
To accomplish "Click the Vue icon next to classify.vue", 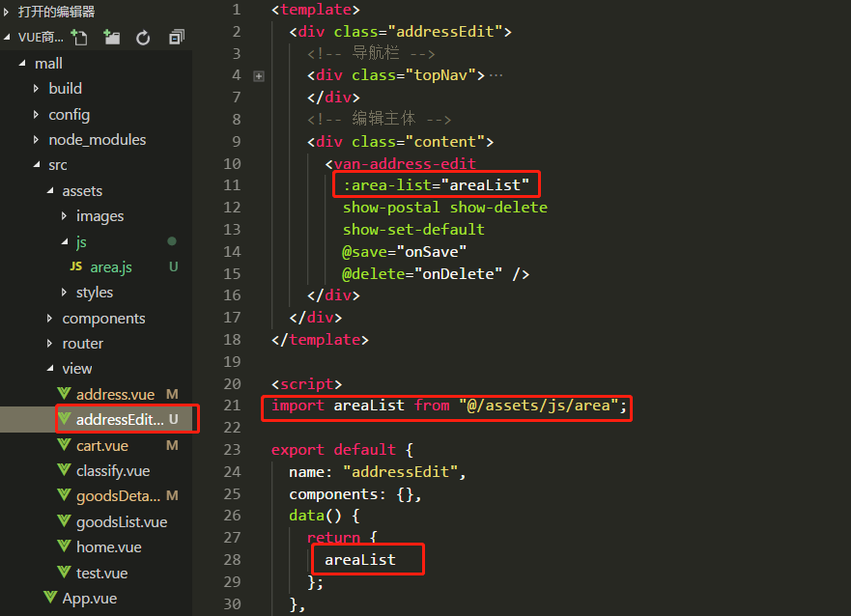I will [x=64, y=470].
